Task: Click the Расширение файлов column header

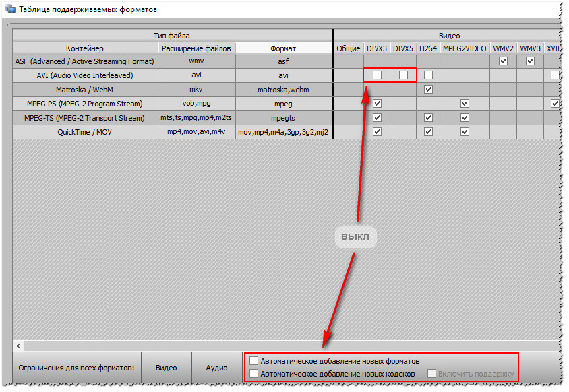Action: tap(196, 48)
